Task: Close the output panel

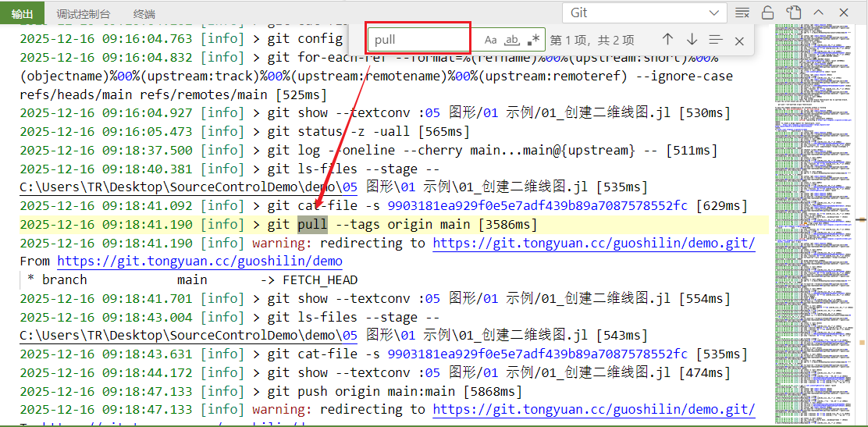Action: coord(844,12)
